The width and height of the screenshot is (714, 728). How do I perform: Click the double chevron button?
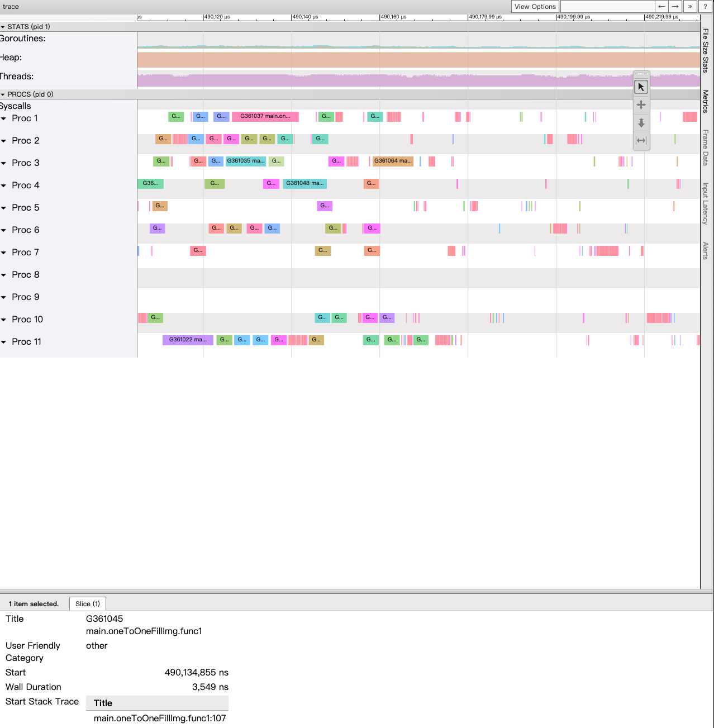click(690, 6)
